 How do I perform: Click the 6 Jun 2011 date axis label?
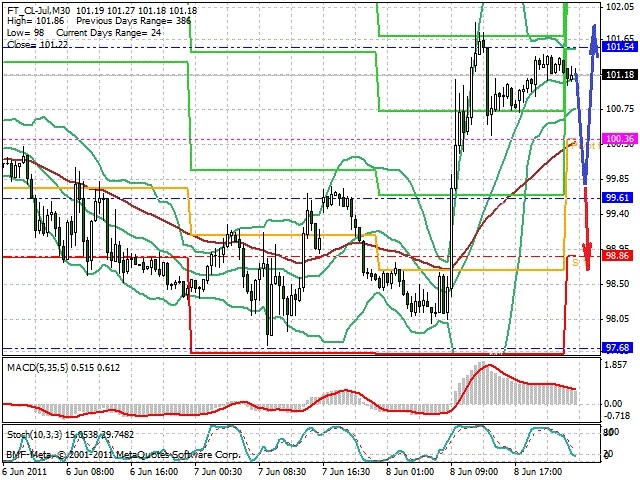[x=25, y=472]
